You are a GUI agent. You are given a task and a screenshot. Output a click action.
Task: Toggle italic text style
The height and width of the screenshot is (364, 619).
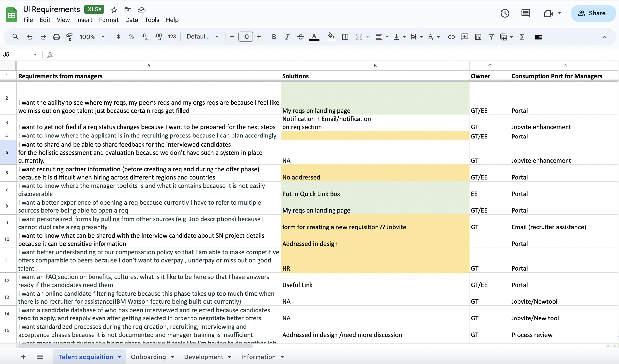pyautogui.click(x=287, y=37)
